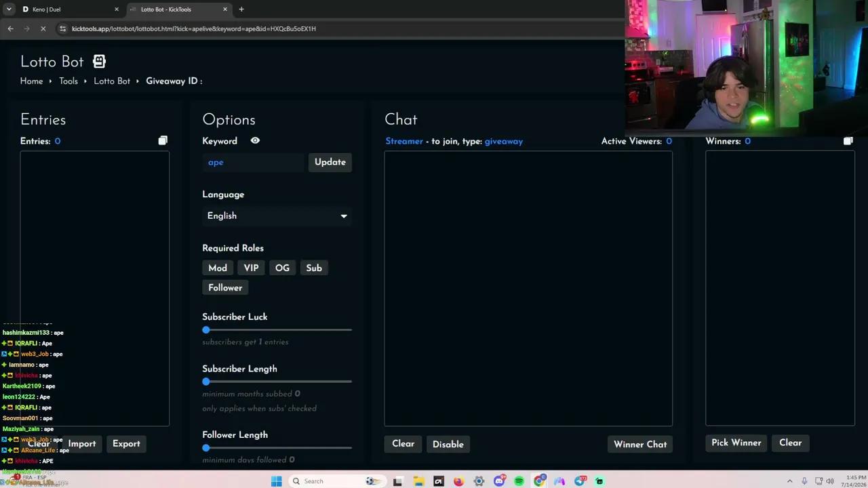Click the taskbar Search box

[337, 481]
